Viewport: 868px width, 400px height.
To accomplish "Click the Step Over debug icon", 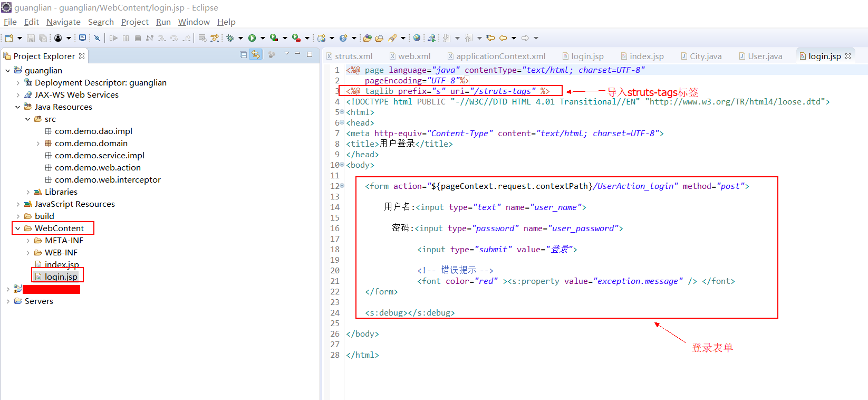I will (x=174, y=38).
